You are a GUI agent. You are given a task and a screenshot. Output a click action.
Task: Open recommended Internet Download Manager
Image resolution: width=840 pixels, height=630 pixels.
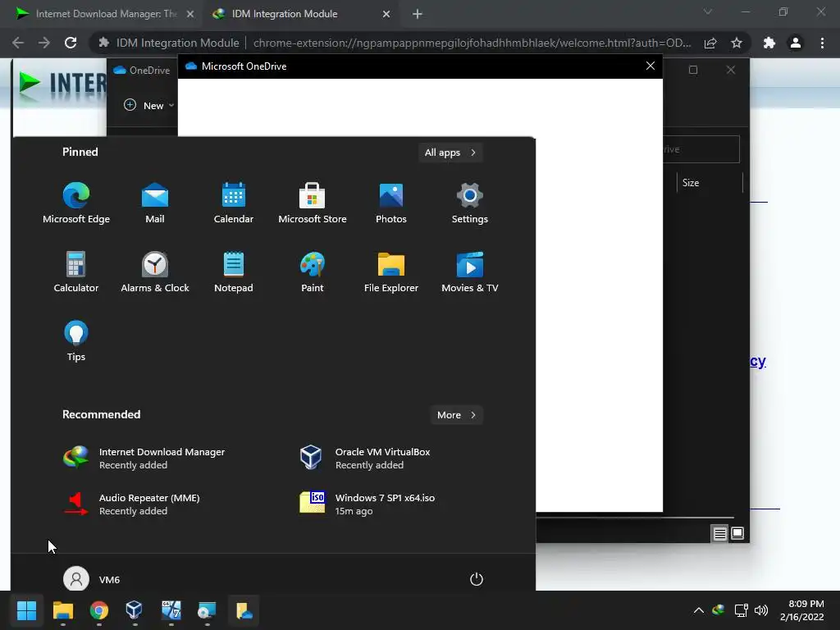pyautogui.click(x=144, y=458)
